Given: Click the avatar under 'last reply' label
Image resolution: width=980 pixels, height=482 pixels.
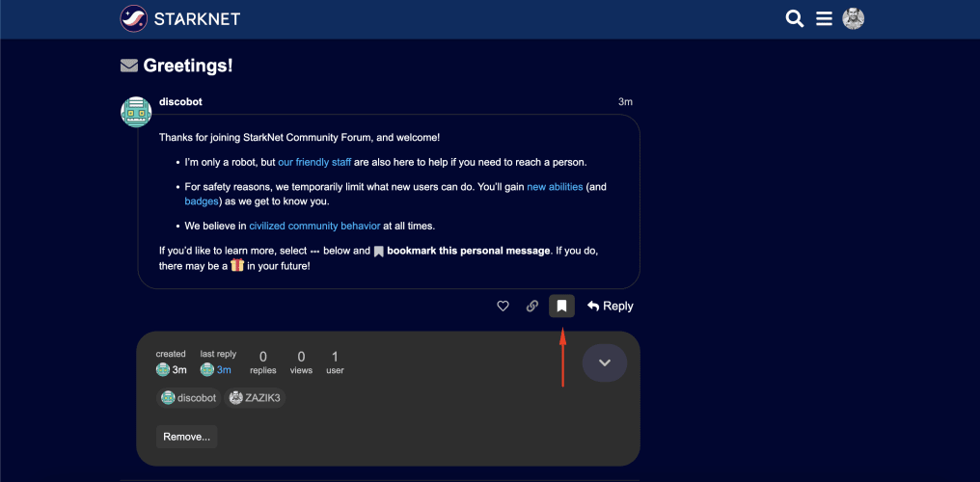Looking at the screenshot, I should (206, 369).
